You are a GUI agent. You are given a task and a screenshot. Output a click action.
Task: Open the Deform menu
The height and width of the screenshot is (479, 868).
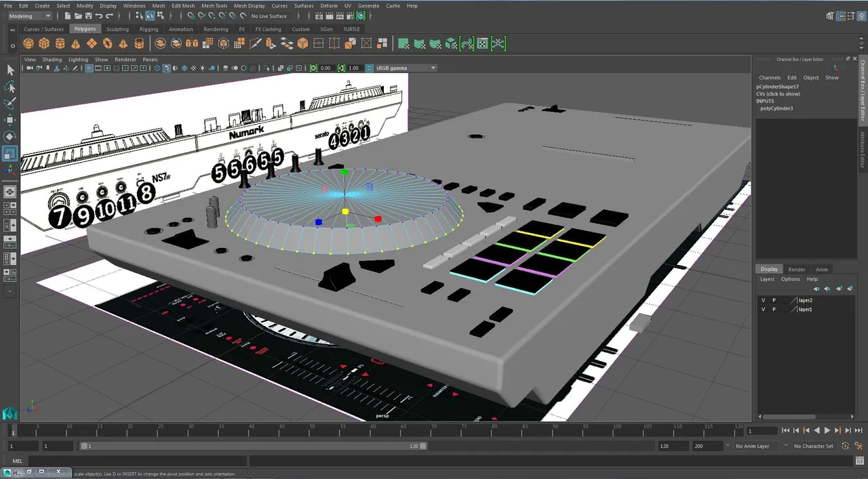[329, 5]
